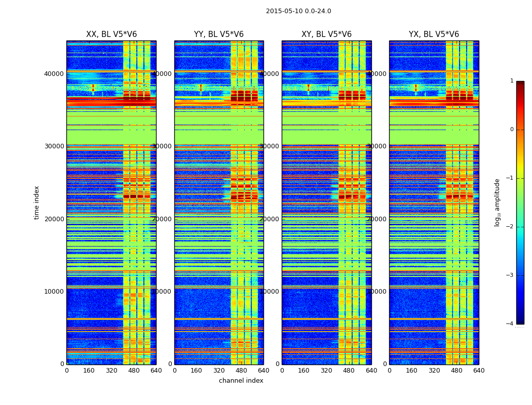Screen dimensions: 532x405
Task: Click the colorbar tick labeled −2
Action: coord(510,227)
